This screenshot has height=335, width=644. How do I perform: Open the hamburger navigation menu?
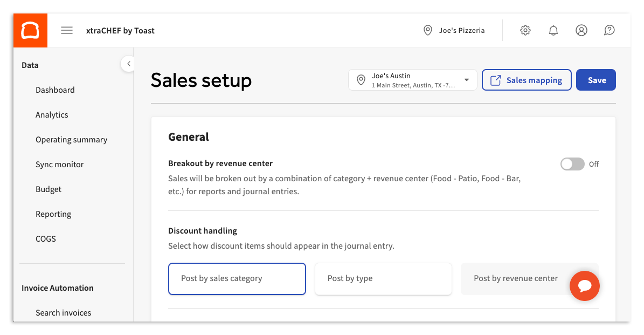point(66,30)
